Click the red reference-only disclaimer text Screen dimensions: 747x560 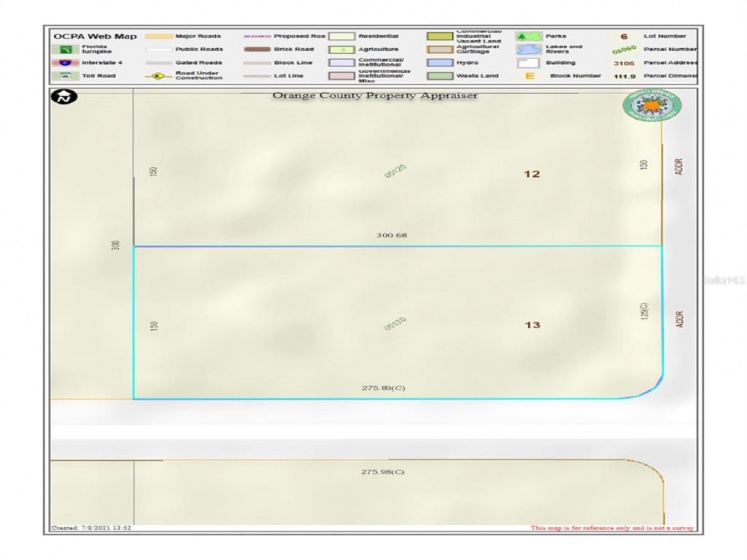pos(612,528)
